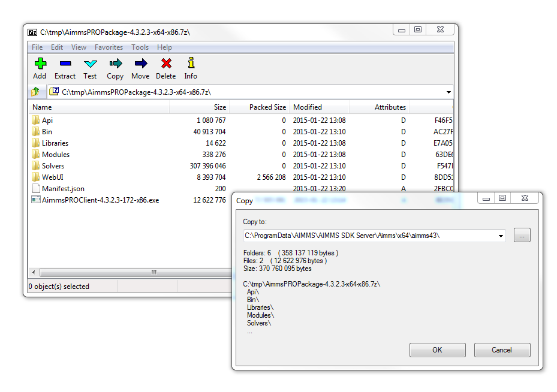The width and height of the screenshot is (557, 392).
Task: Cancel the Copy dialog
Action: coord(502,350)
